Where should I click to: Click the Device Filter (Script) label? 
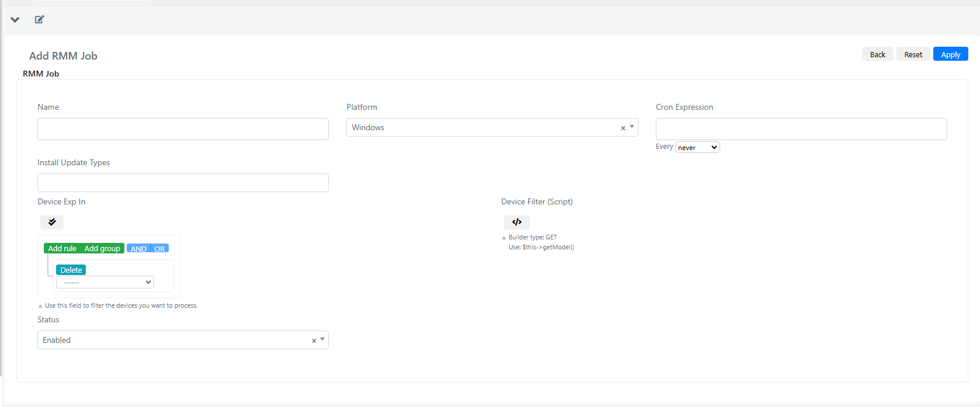(537, 201)
